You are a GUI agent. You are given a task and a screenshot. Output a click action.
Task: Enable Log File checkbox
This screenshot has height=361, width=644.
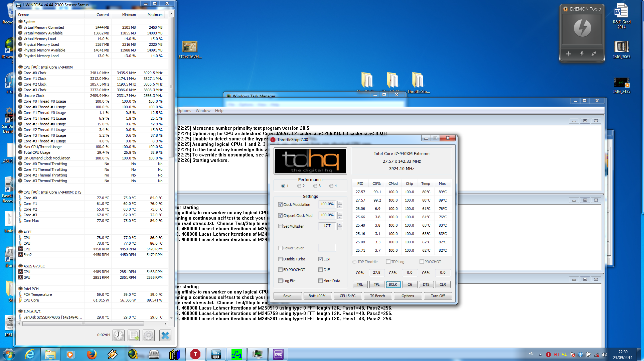click(280, 281)
